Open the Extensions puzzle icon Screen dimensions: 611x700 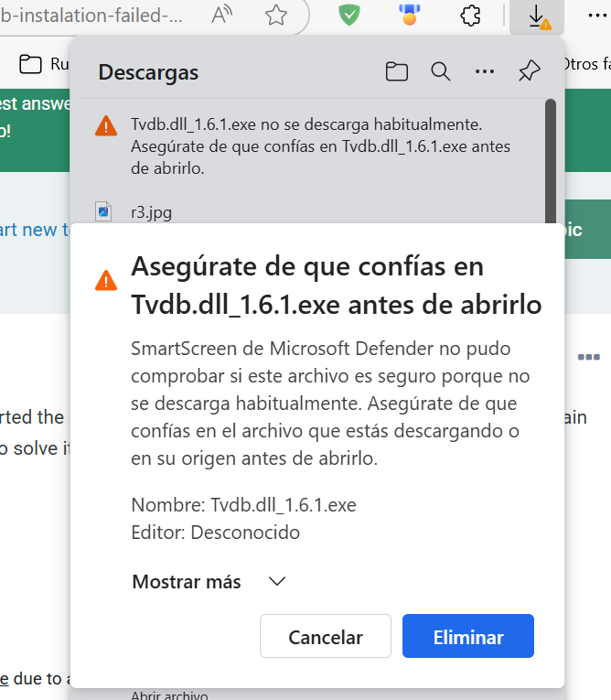click(470, 16)
